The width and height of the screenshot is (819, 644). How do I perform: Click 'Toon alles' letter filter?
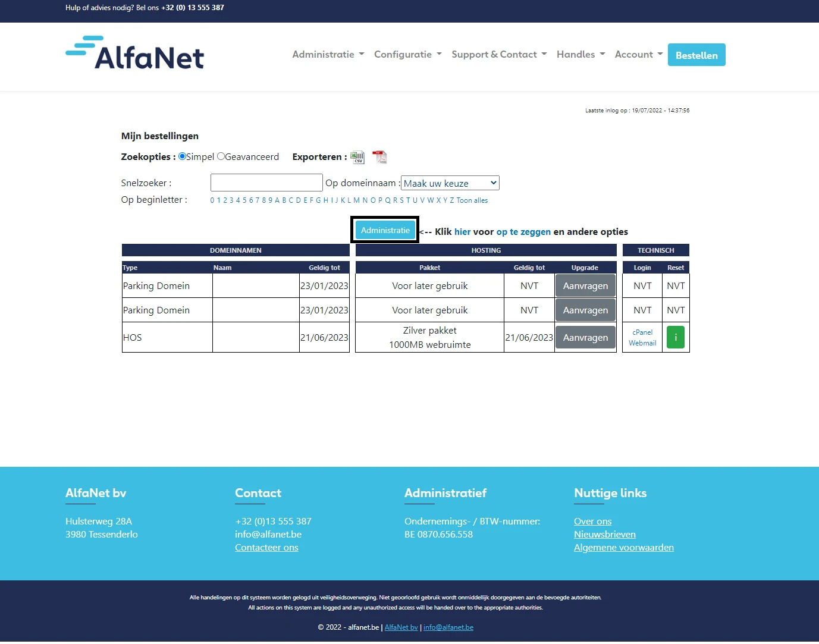point(472,200)
